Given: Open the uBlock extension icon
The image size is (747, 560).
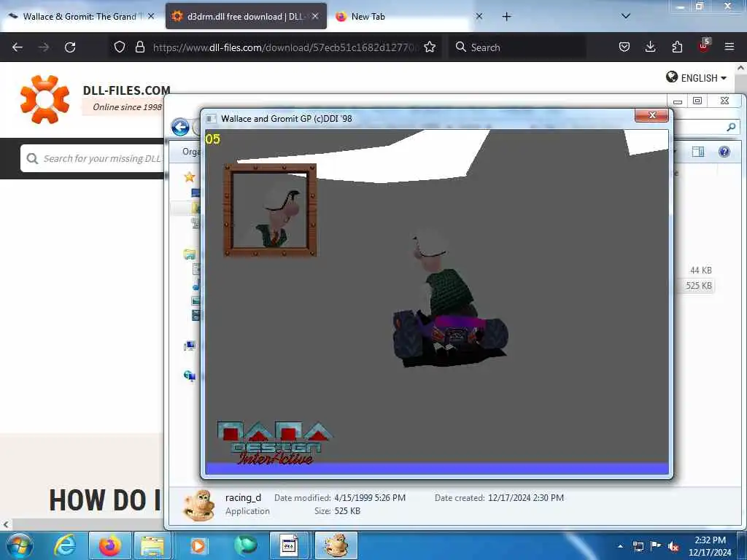Looking at the screenshot, I should [704, 46].
